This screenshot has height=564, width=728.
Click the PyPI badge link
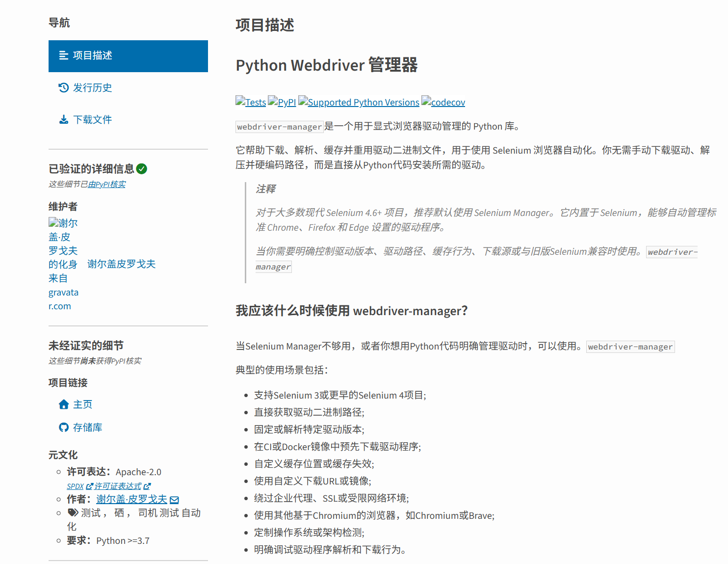282,102
